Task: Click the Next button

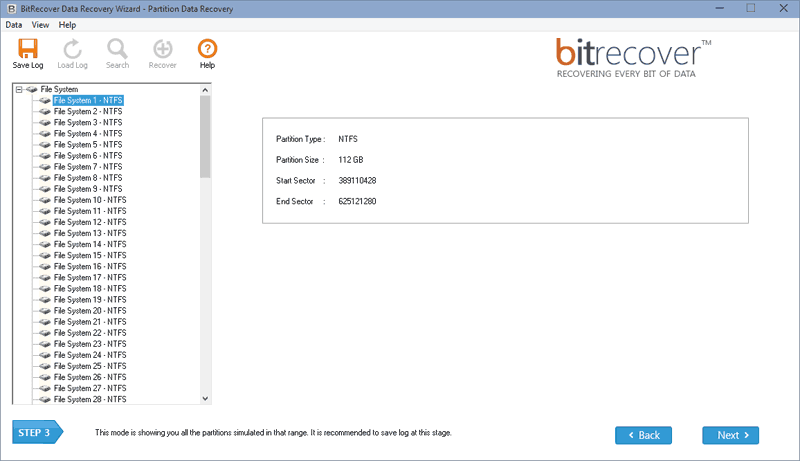Action: click(731, 435)
